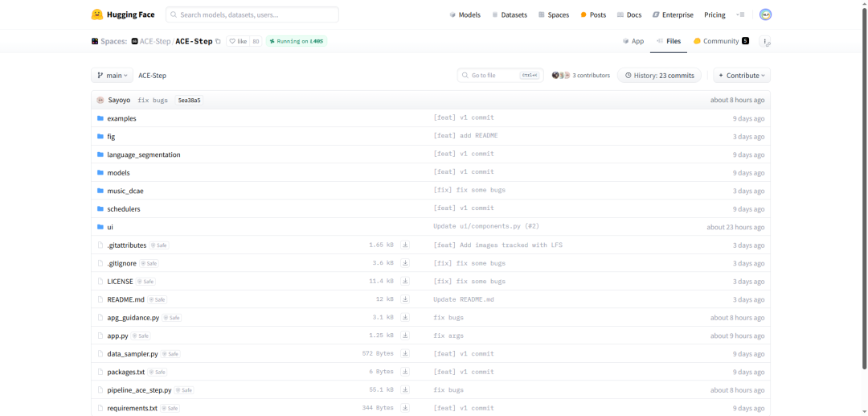Viewport: 868px width, 416px height.
Task: Switch to the App tab
Action: click(633, 41)
